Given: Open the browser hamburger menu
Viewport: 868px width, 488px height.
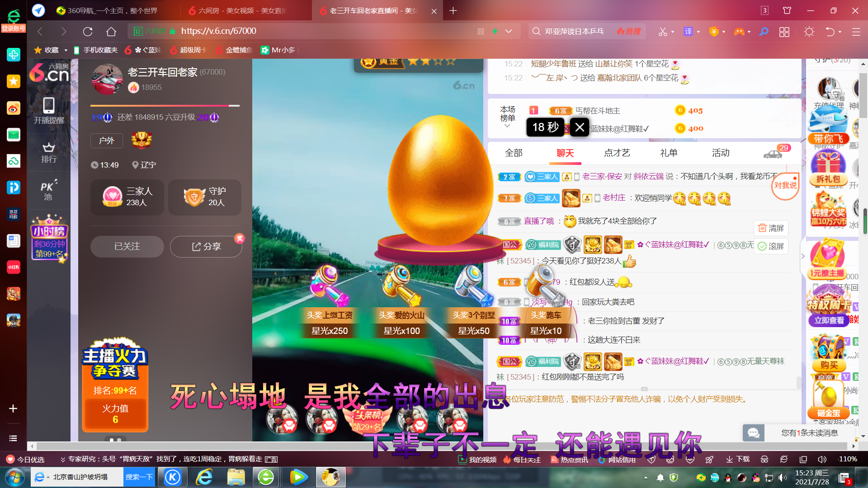Looking at the screenshot, I should (x=856, y=31).
